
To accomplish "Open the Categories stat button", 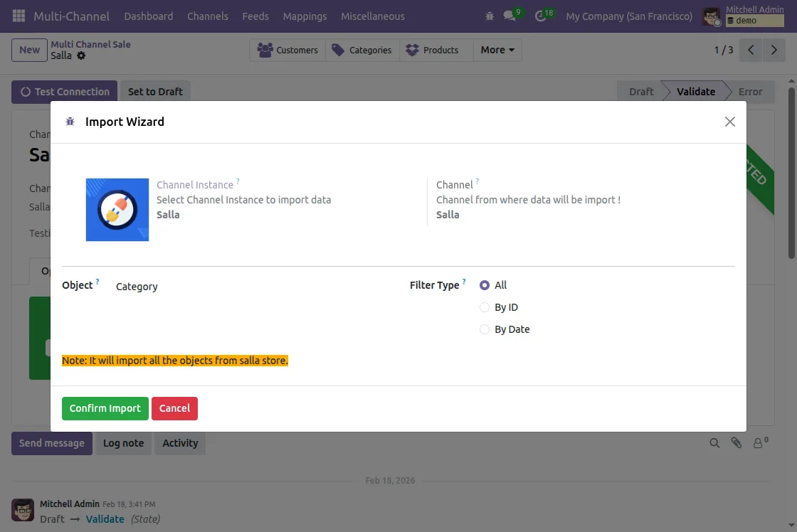I will 362,50.
